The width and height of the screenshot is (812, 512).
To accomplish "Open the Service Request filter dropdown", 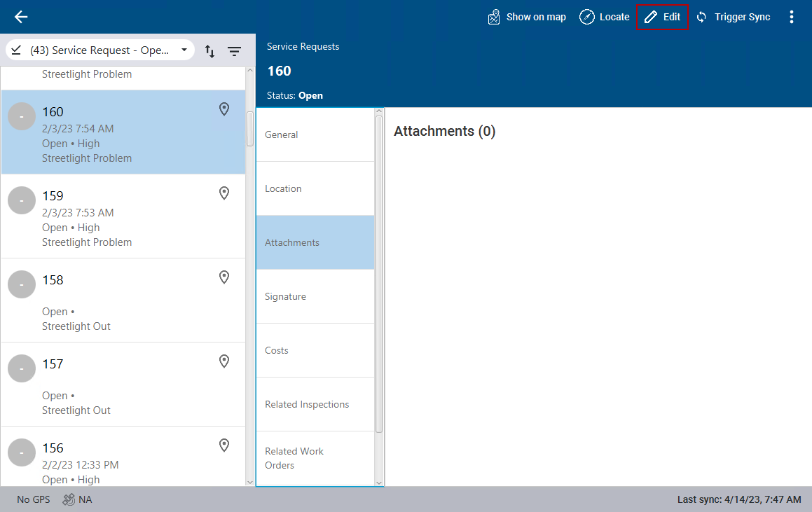I will coord(100,50).
